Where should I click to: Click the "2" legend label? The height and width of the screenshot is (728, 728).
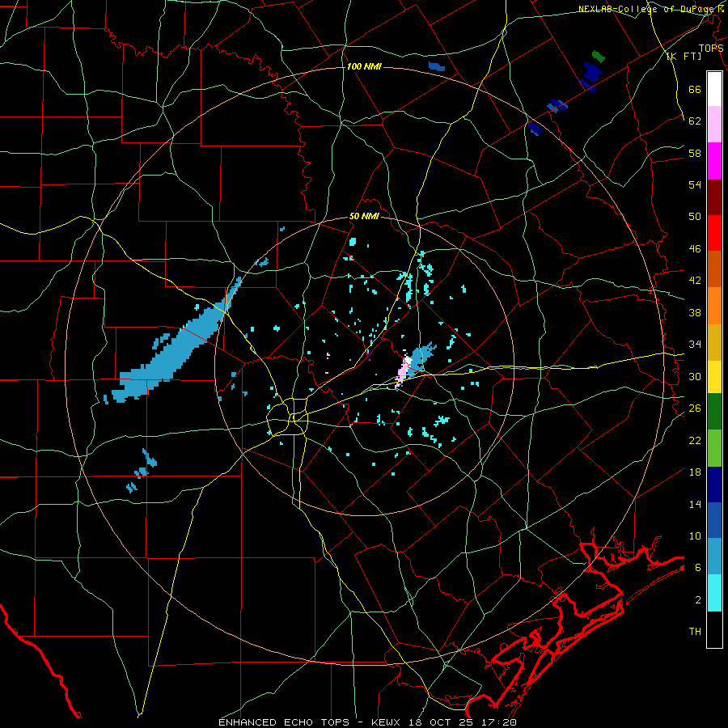point(697,600)
